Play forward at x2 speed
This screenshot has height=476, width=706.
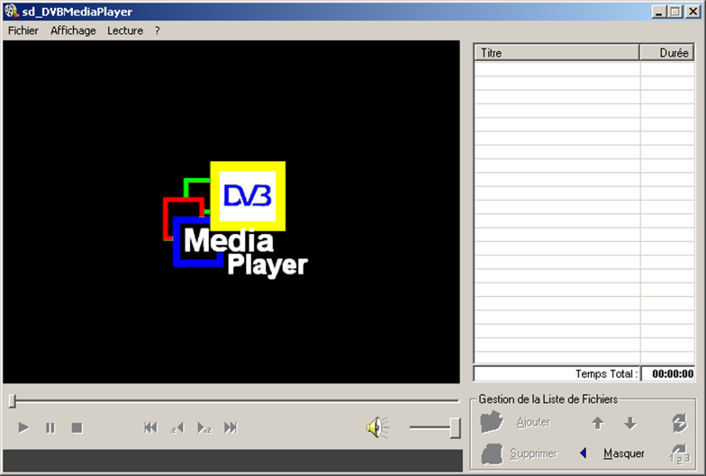[204, 427]
